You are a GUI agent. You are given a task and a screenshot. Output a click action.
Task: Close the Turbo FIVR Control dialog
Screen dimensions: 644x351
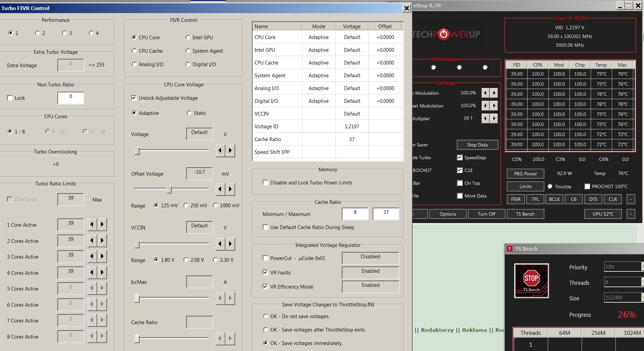[407, 8]
